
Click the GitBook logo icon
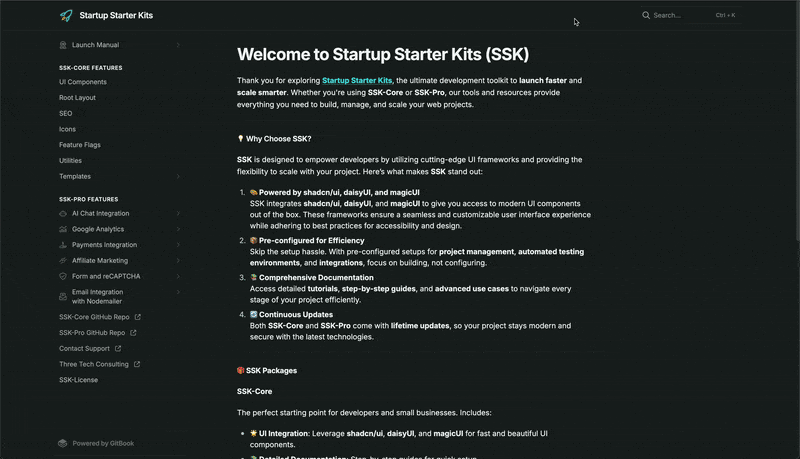(x=63, y=443)
